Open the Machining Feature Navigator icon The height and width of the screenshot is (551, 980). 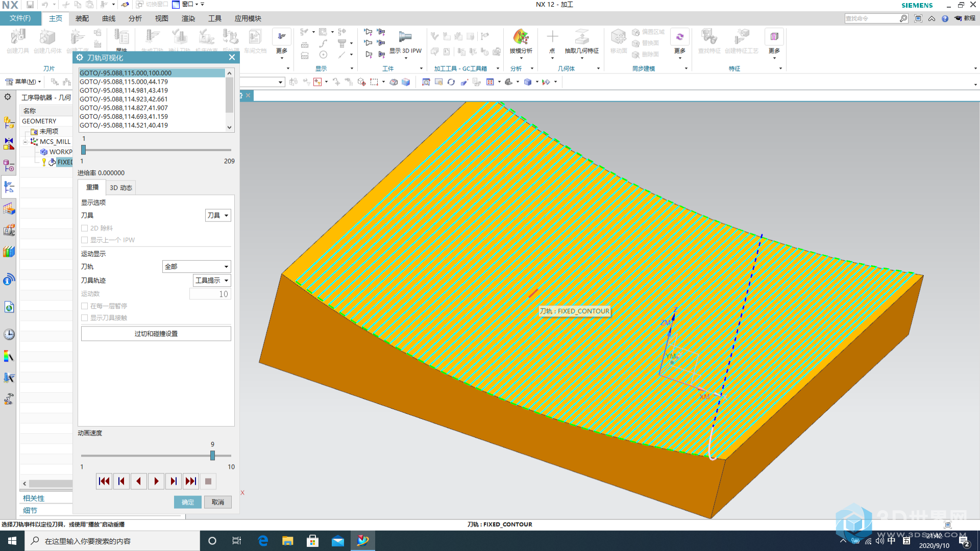click(9, 209)
